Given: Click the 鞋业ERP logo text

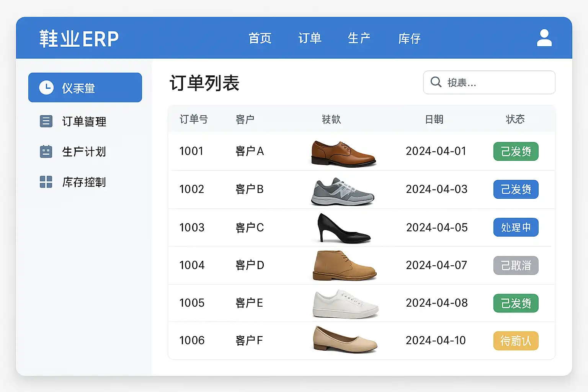Looking at the screenshot, I should [x=79, y=39].
